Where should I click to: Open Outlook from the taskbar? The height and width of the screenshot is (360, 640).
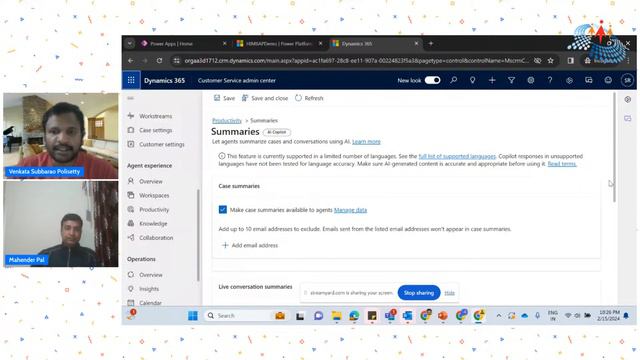tap(407, 316)
